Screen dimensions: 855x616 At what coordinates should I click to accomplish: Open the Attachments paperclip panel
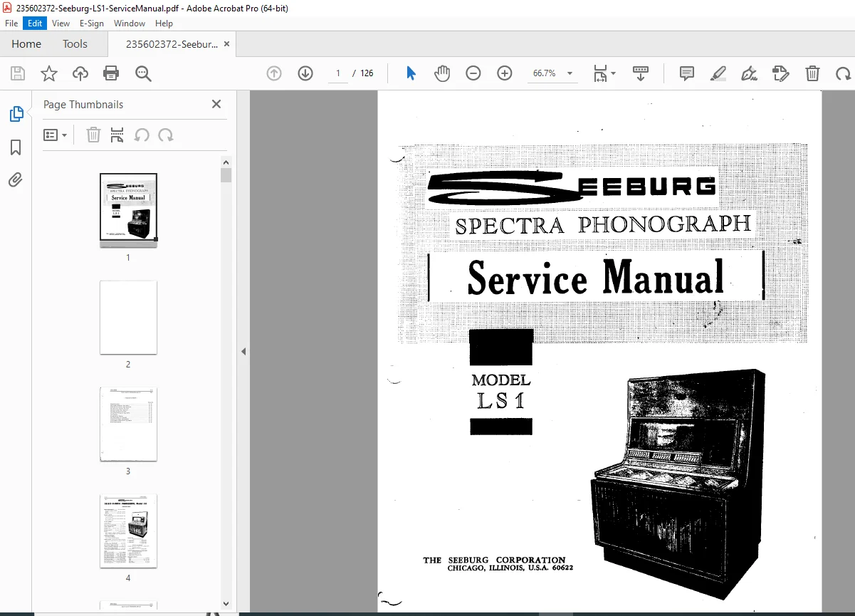click(16, 179)
